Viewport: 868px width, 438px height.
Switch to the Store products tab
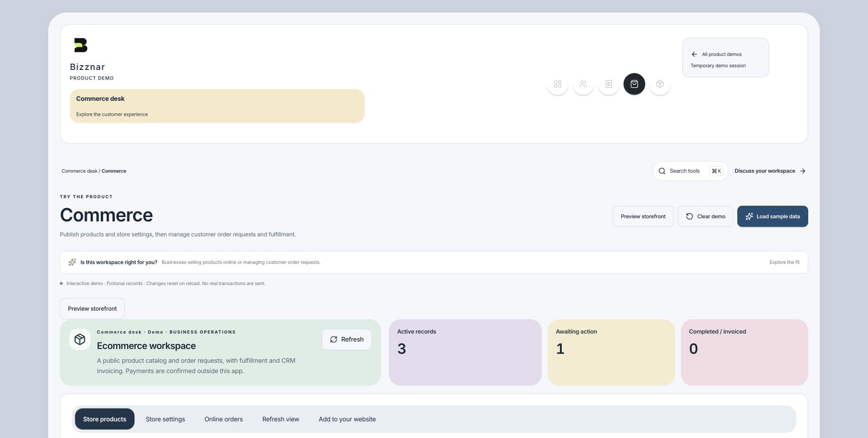[x=105, y=419]
